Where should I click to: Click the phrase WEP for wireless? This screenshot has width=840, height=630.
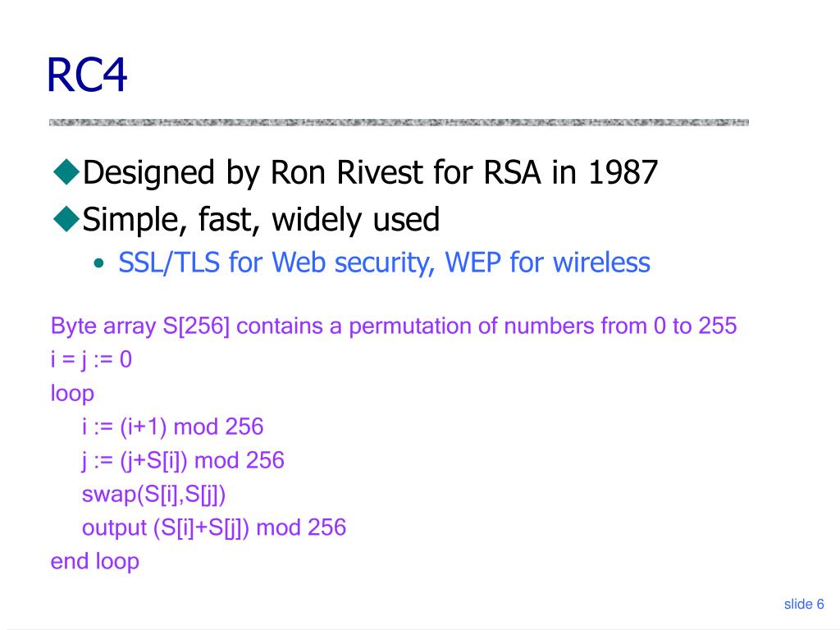click(x=547, y=262)
